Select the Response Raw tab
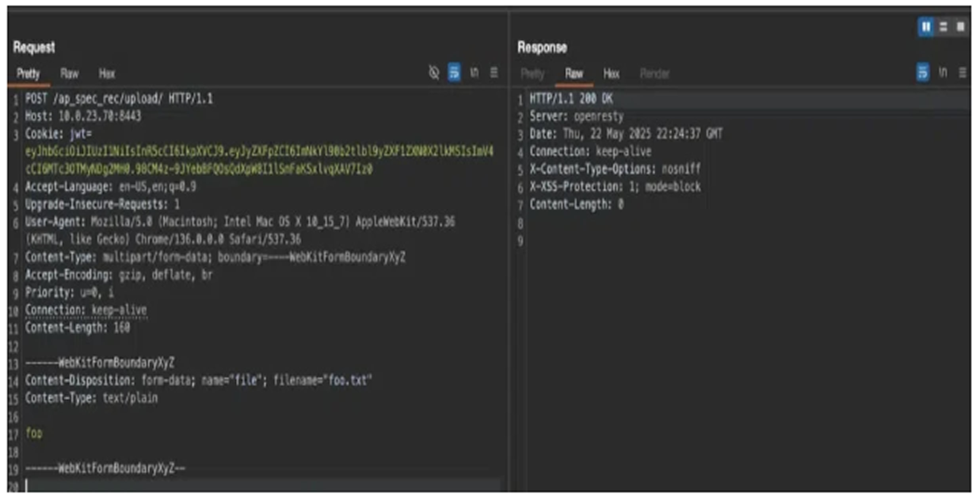Screen dimensions: 980x498 coord(574,74)
